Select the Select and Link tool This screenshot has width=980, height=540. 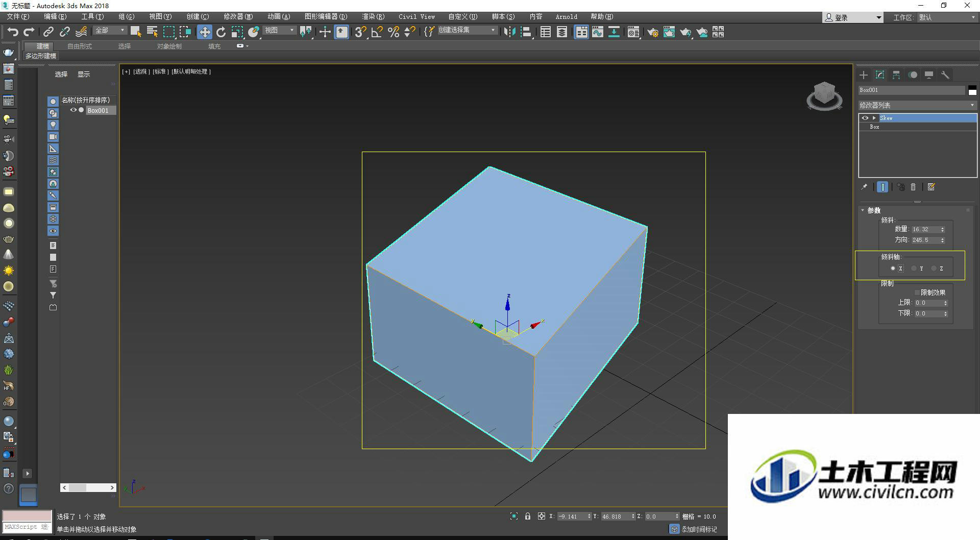pyautogui.click(x=48, y=32)
